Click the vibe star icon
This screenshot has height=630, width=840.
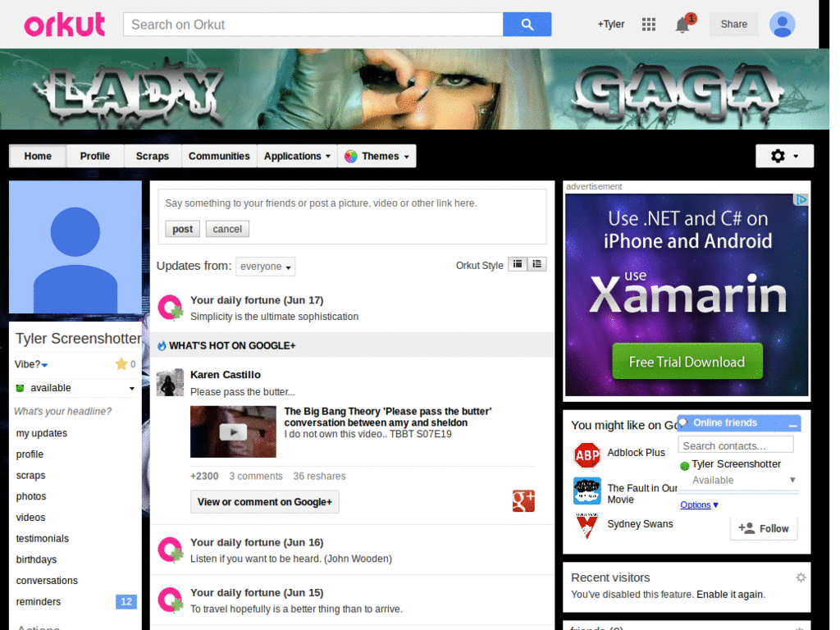tap(121, 364)
